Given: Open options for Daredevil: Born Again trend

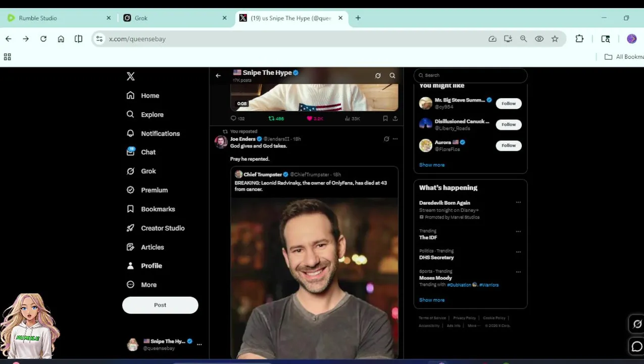Looking at the screenshot, I should coord(518,202).
